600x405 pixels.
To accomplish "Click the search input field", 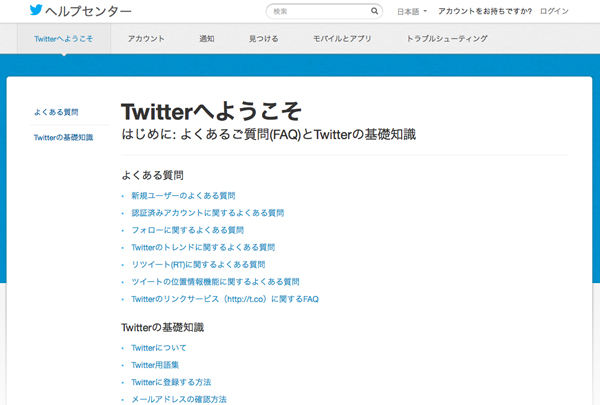I will (x=318, y=12).
